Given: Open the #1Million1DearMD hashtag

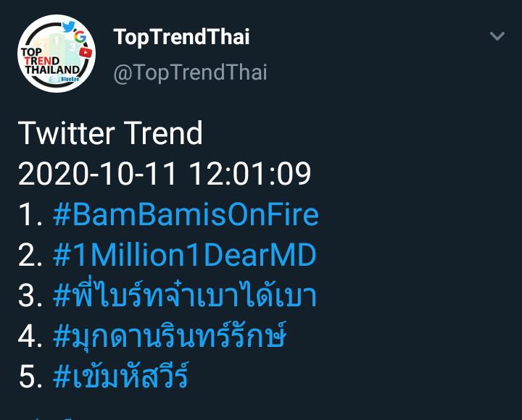Looking at the screenshot, I should 185,256.
